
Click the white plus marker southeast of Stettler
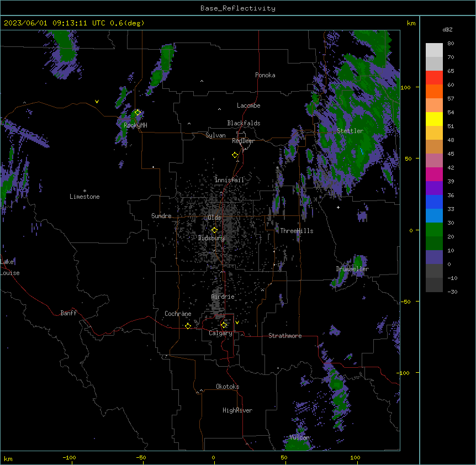point(338,207)
